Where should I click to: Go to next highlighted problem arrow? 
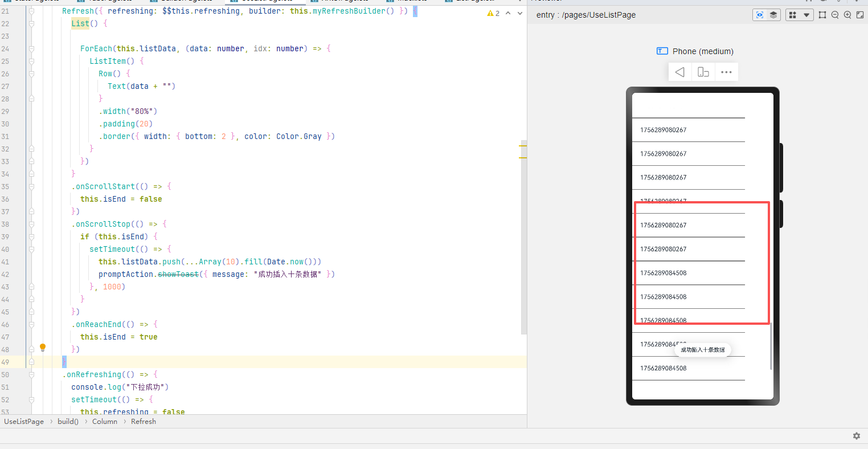520,13
